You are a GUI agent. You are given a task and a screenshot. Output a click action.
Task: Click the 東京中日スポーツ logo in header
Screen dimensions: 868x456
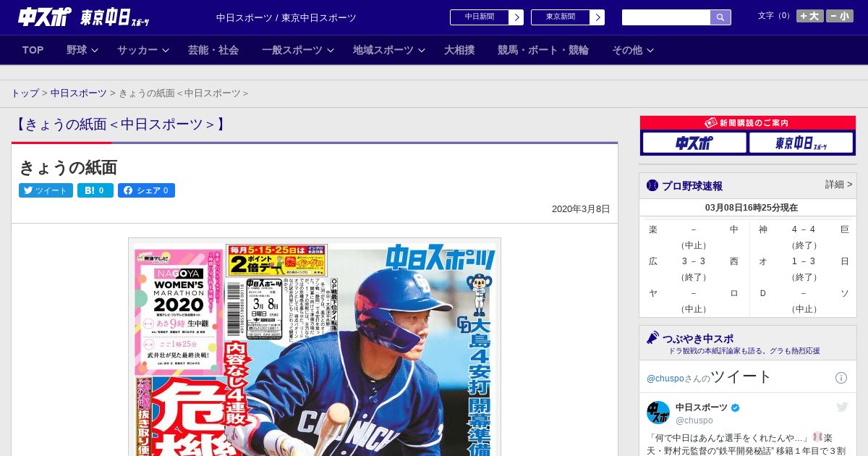[114, 17]
